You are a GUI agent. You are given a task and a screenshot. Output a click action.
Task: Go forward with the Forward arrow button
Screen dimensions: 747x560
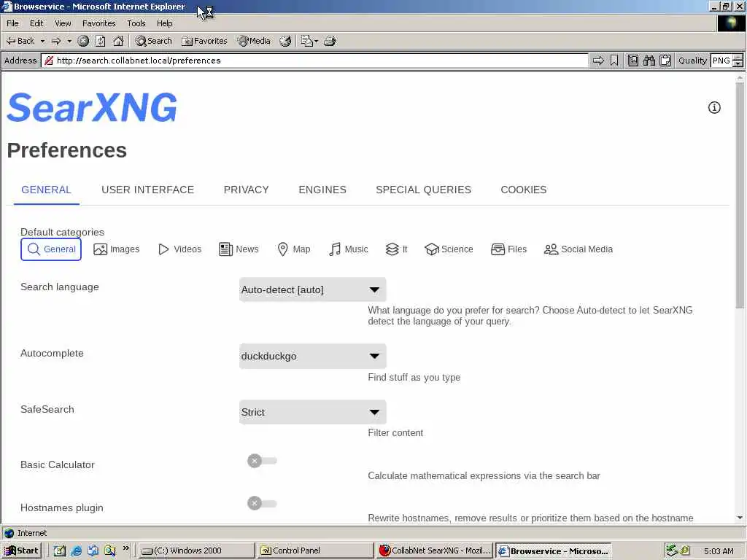pyautogui.click(x=56, y=41)
